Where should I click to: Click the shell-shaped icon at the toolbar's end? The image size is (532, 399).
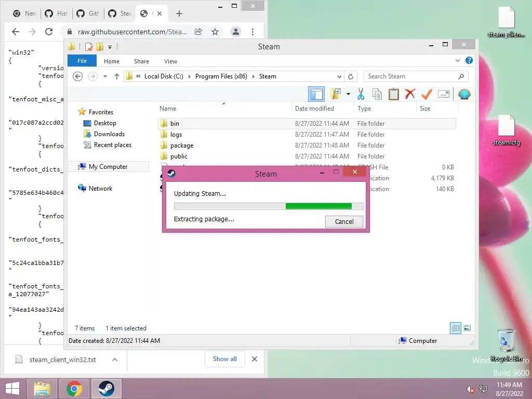pos(464,94)
